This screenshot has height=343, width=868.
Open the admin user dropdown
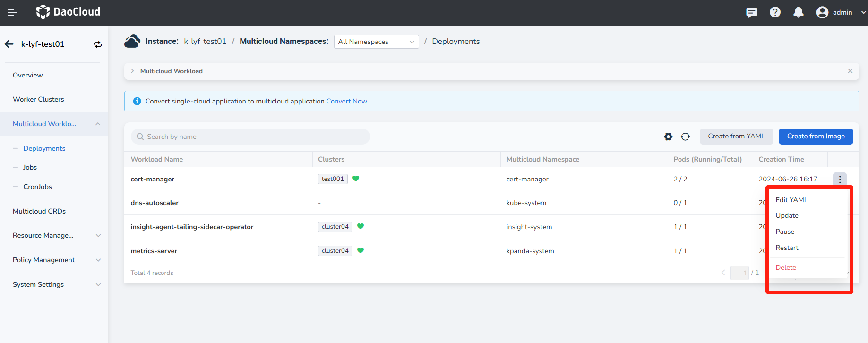[842, 12]
